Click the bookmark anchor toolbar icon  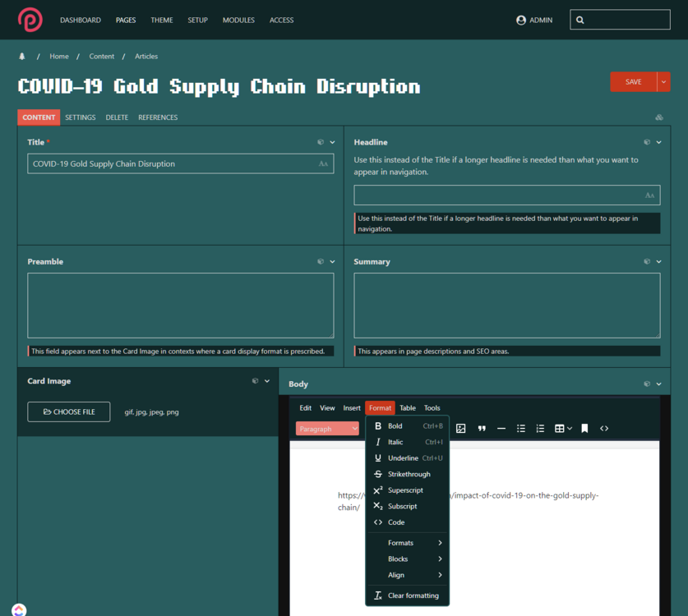coord(584,429)
